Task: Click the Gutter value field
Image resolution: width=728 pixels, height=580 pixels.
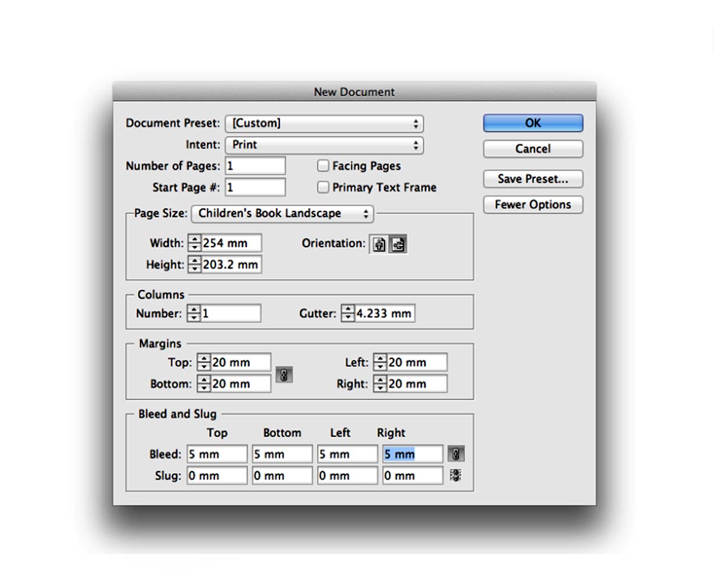Action: [x=385, y=314]
